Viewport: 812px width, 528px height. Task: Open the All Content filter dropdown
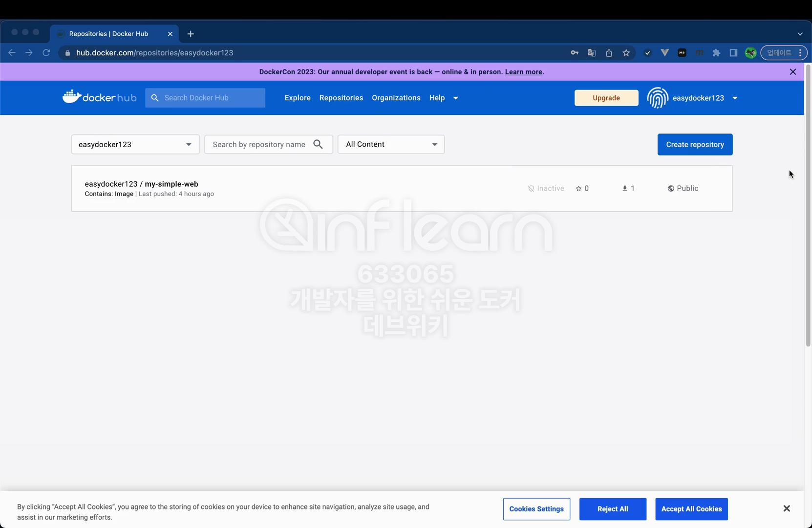point(391,144)
